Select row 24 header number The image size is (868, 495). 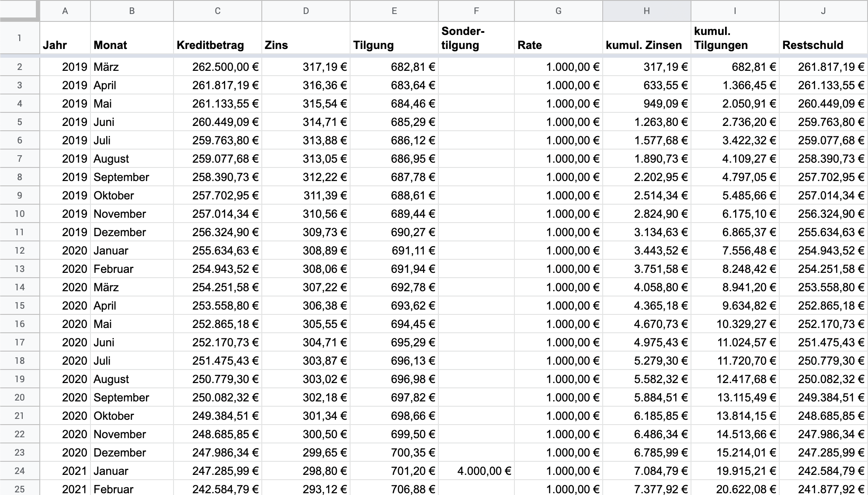[20, 471]
